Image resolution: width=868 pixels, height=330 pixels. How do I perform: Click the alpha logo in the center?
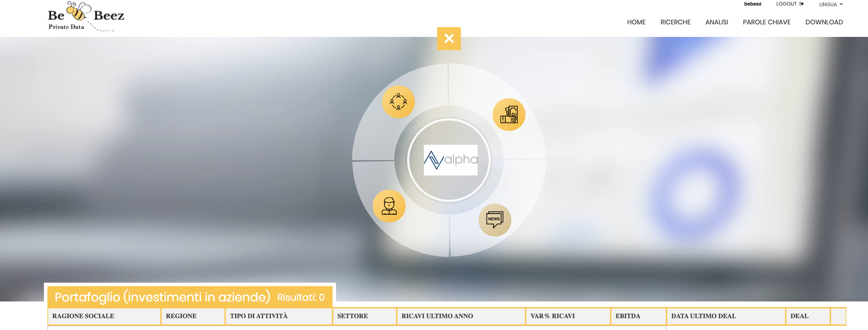point(450,160)
